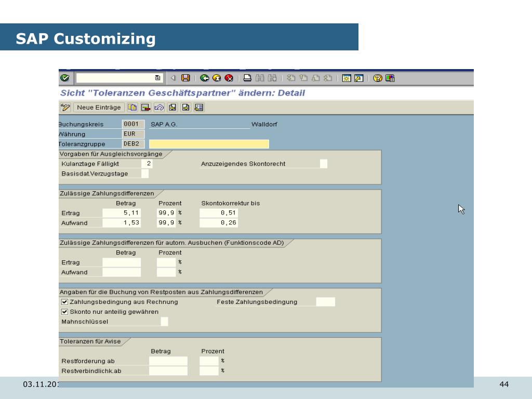Click the Ertrag Betrag field showing 5,11
The width and height of the screenshot is (532, 399).
122,212
